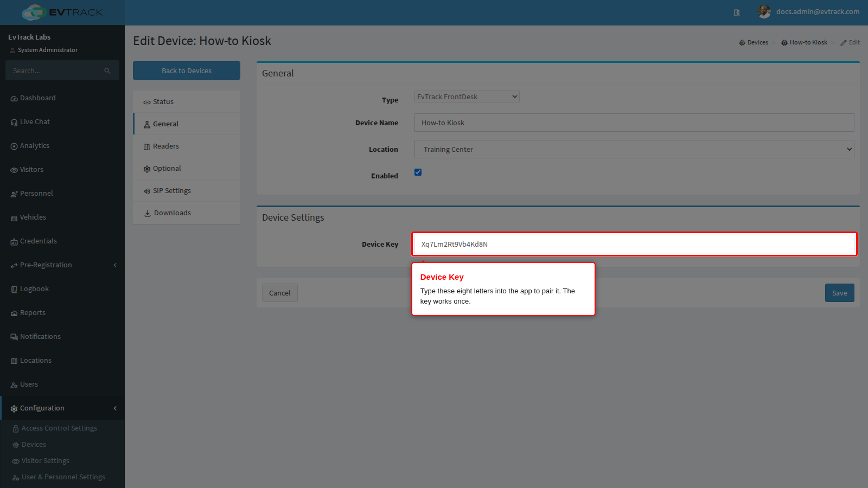Open the door icon in top bar
868x488 pixels.
tap(737, 12)
